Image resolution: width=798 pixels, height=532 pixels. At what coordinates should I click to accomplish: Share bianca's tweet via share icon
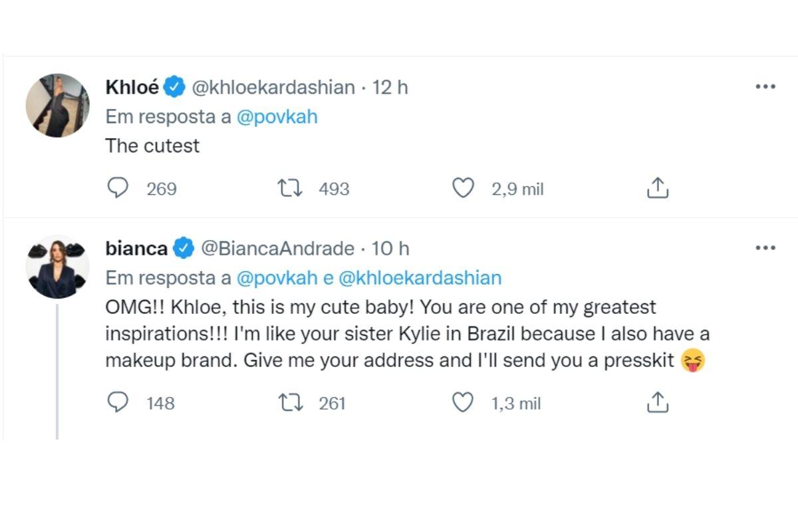point(657,402)
